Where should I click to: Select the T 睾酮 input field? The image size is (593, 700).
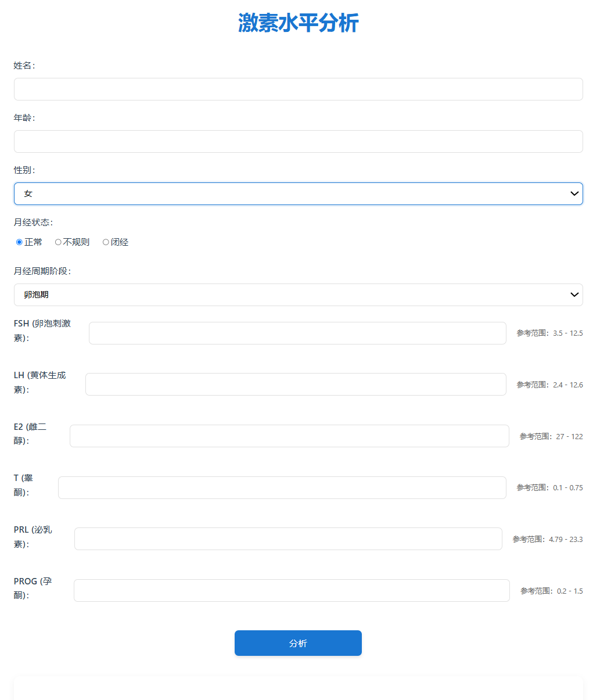(282, 488)
